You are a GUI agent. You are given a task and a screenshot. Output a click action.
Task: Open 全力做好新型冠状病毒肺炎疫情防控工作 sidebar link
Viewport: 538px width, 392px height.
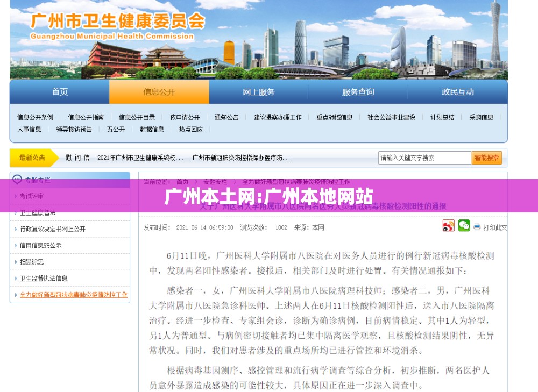click(x=73, y=295)
